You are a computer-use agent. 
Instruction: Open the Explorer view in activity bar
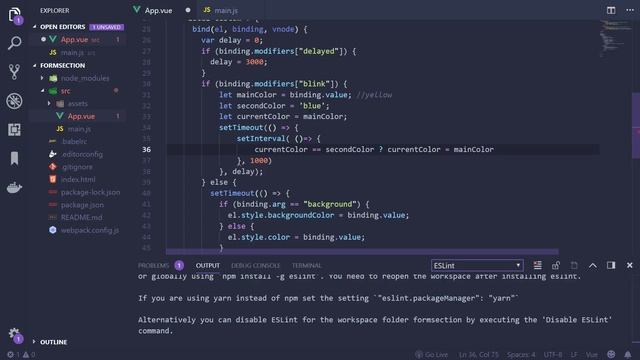point(14,15)
